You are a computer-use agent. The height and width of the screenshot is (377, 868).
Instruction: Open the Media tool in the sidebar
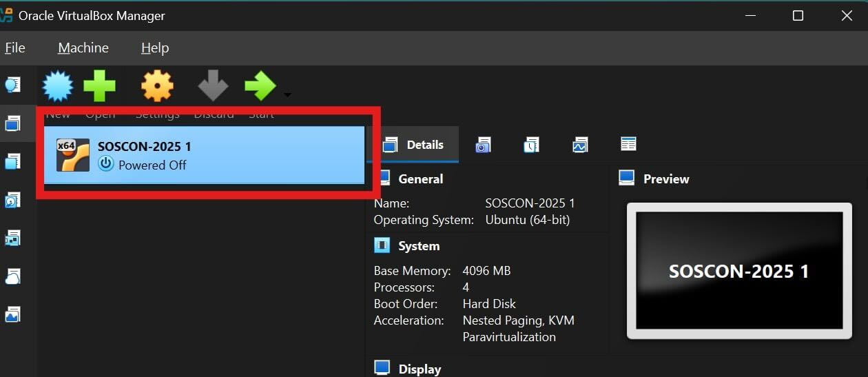12,200
